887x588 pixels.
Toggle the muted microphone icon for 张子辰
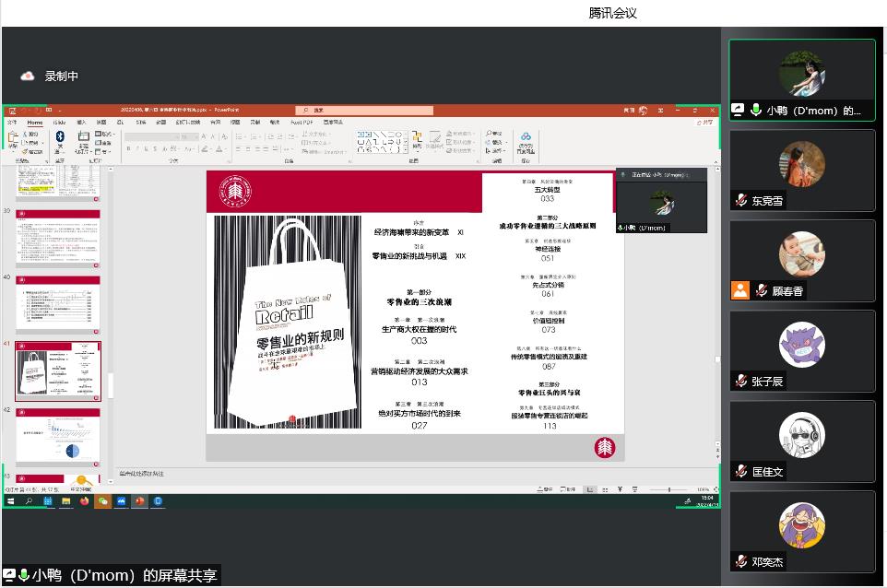(740, 381)
